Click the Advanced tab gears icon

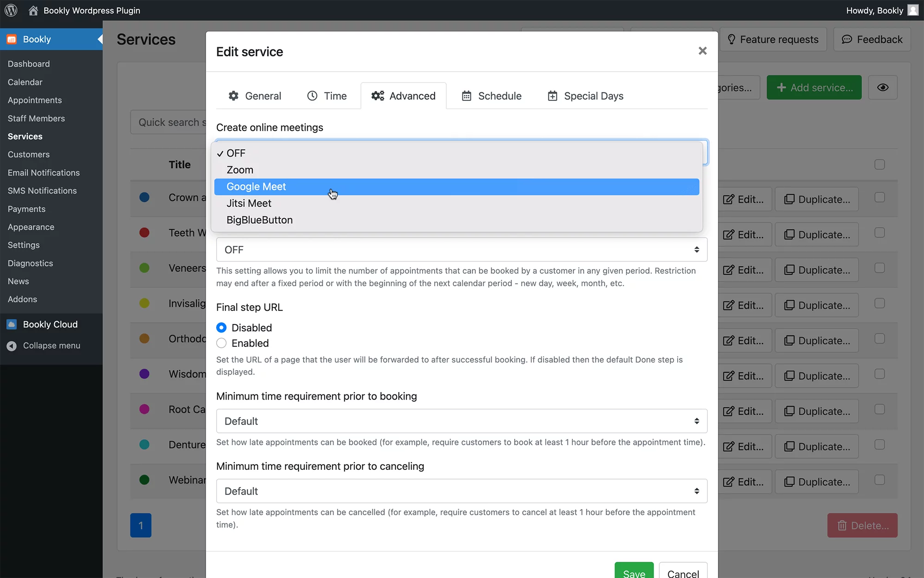(x=378, y=96)
